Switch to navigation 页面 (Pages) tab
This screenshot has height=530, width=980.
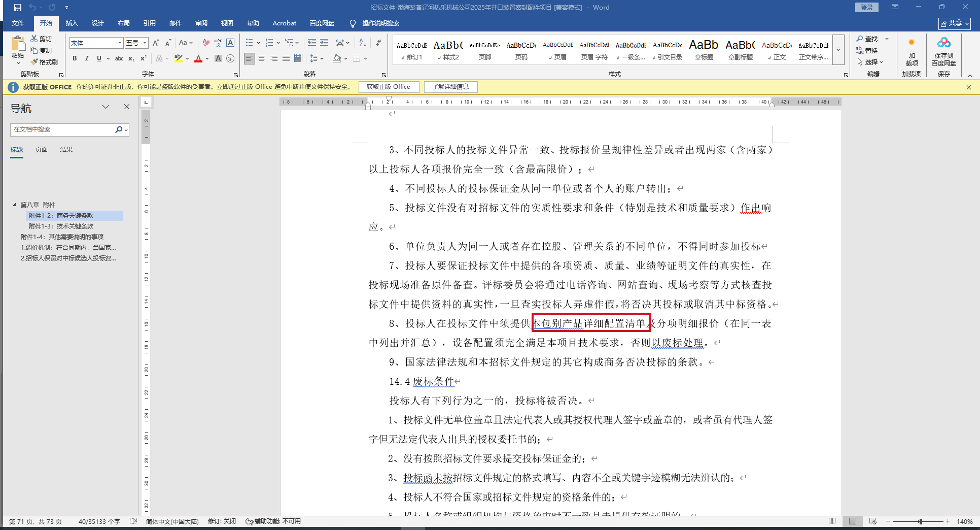point(42,150)
